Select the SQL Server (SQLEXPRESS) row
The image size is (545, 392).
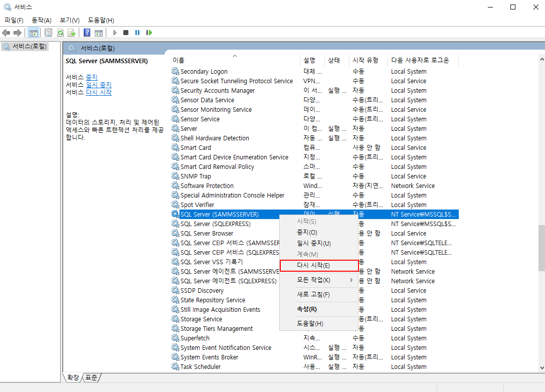pyautogui.click(x=215, y=224)
